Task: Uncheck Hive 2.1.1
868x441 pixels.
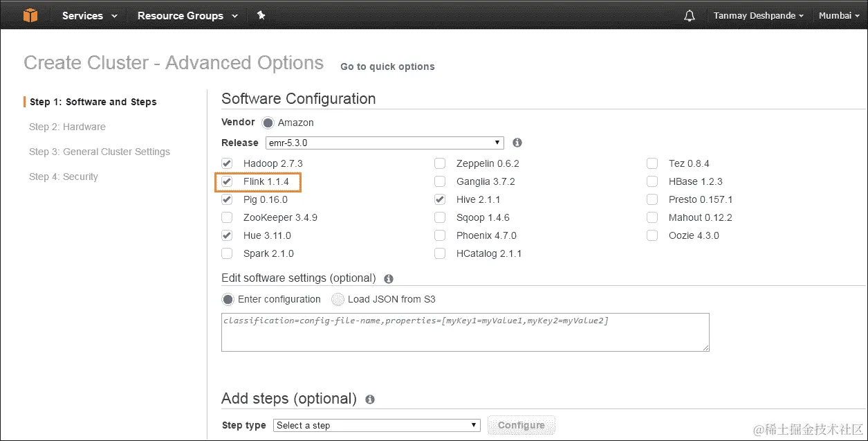Action: point(440,199)
